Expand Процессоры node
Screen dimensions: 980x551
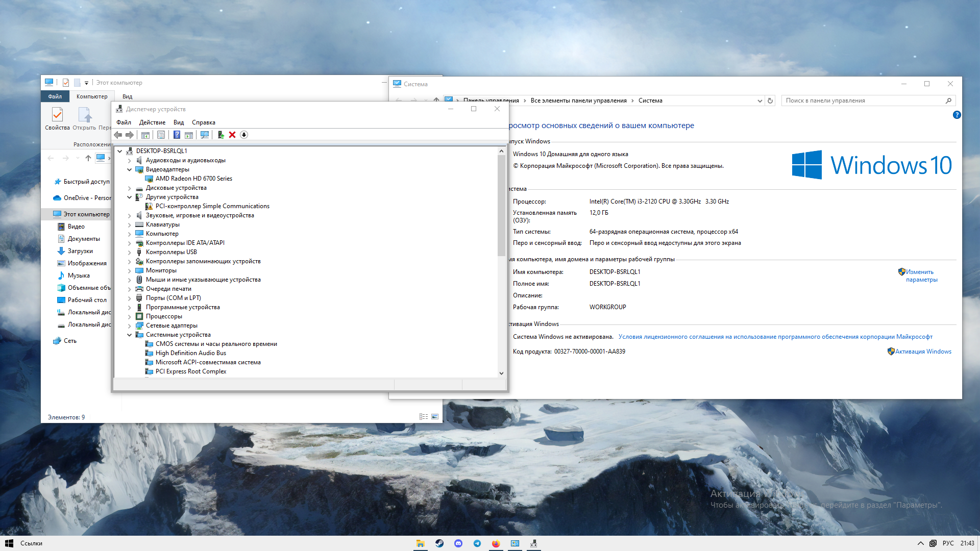pyautogui.click(x=130, y=316)
